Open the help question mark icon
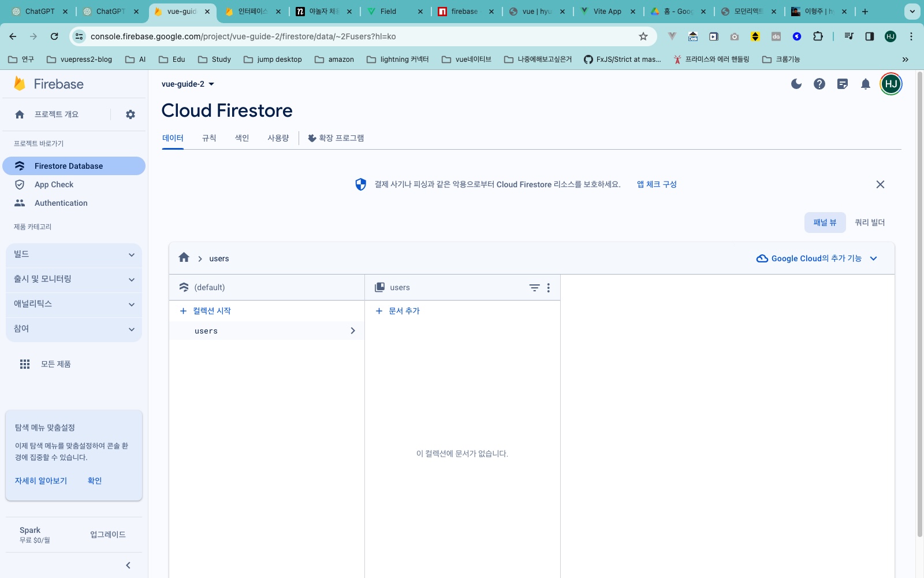The width and height of the screenshot is (924, 578). [819, 84]
